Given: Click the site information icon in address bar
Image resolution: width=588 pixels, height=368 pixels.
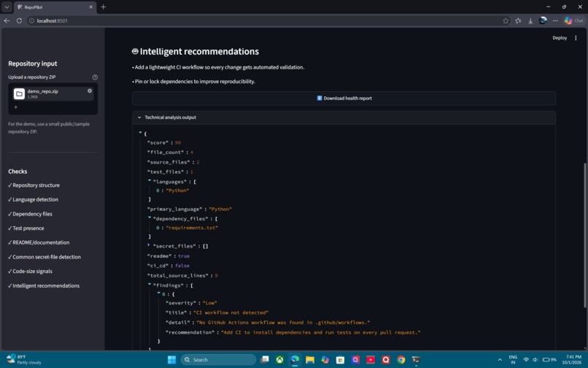Looking at the screenshot, I should [31, 20].
